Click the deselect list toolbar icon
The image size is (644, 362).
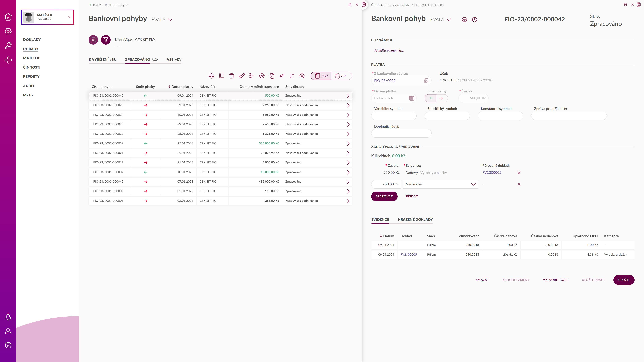(x=221, y=76)
